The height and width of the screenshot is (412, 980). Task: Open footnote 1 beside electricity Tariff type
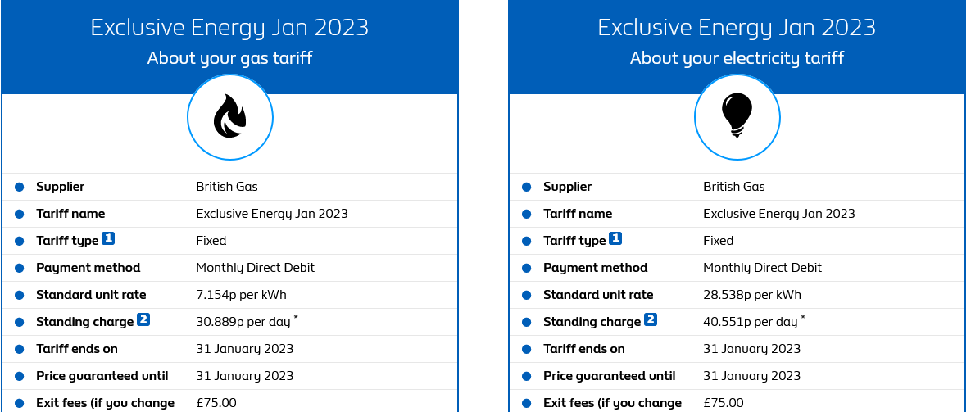pos(615,239)
